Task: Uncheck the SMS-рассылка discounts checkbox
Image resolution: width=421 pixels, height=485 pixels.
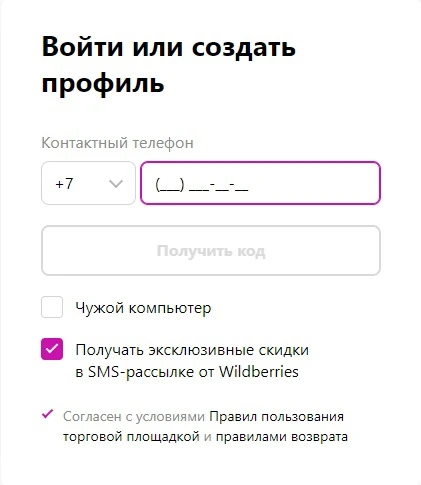Action: point(52,349)
